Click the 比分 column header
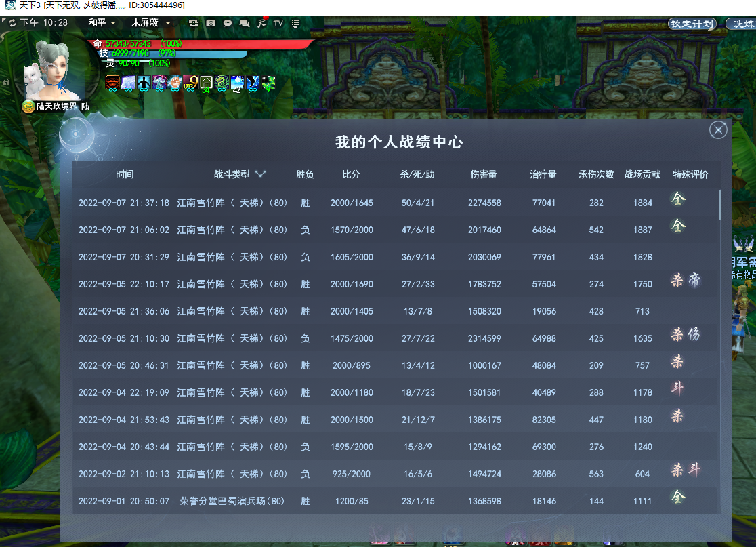Screen dimensions: 756x547 tap(351, 174)
